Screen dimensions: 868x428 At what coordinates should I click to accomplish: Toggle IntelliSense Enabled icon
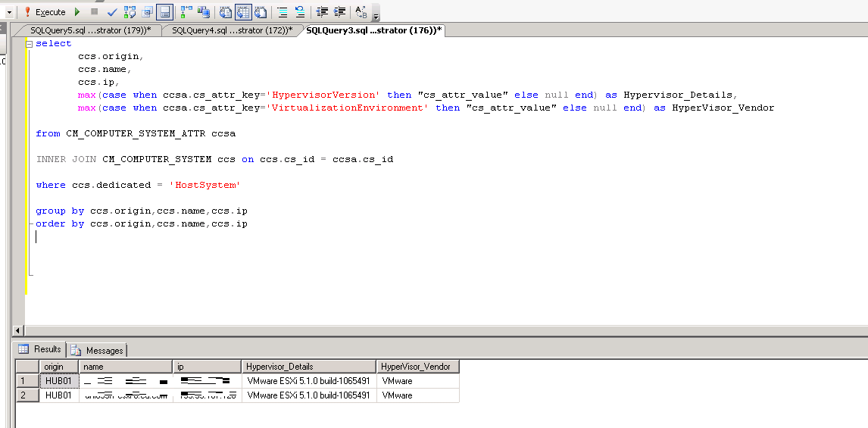164,11
